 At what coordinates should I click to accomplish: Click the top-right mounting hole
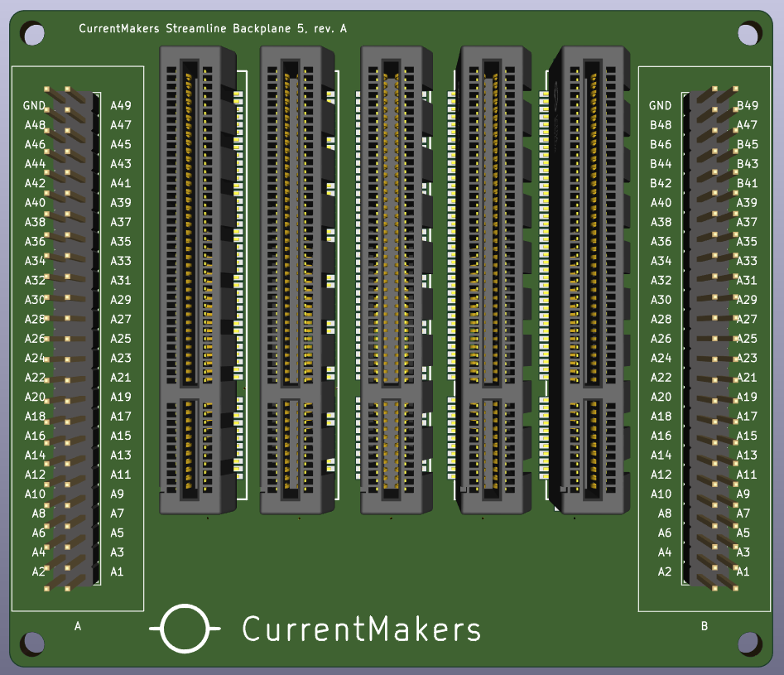[x=748, y=34]
